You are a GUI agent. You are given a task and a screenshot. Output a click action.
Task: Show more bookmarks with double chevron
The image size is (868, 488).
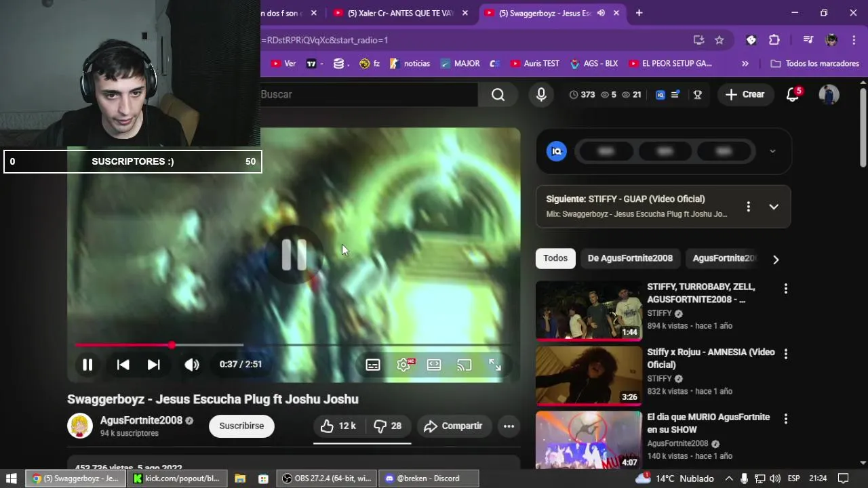click(745, 64)
